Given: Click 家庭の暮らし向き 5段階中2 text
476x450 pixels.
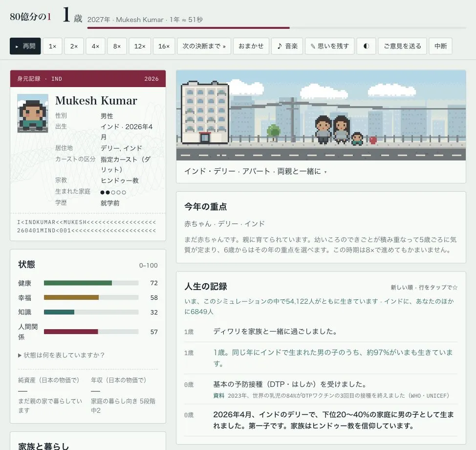Looking at the screenshot, I should pos(123,405).
